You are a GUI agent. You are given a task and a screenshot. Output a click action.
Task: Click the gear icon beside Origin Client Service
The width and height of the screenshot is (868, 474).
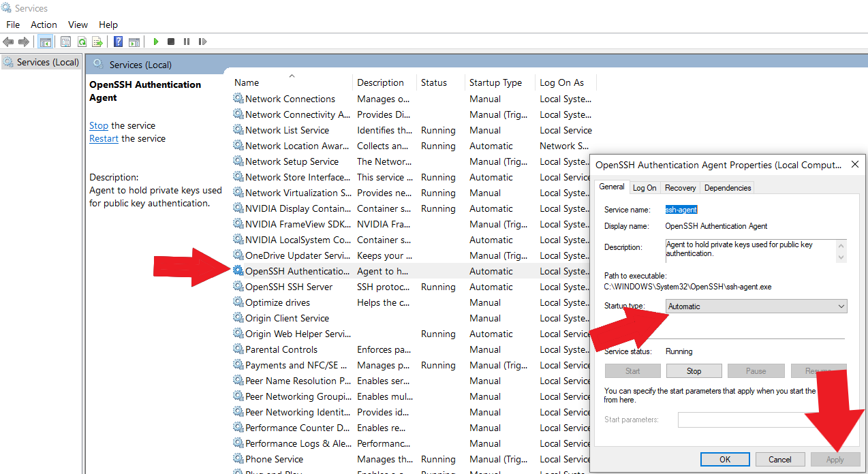tap(238, 318)
